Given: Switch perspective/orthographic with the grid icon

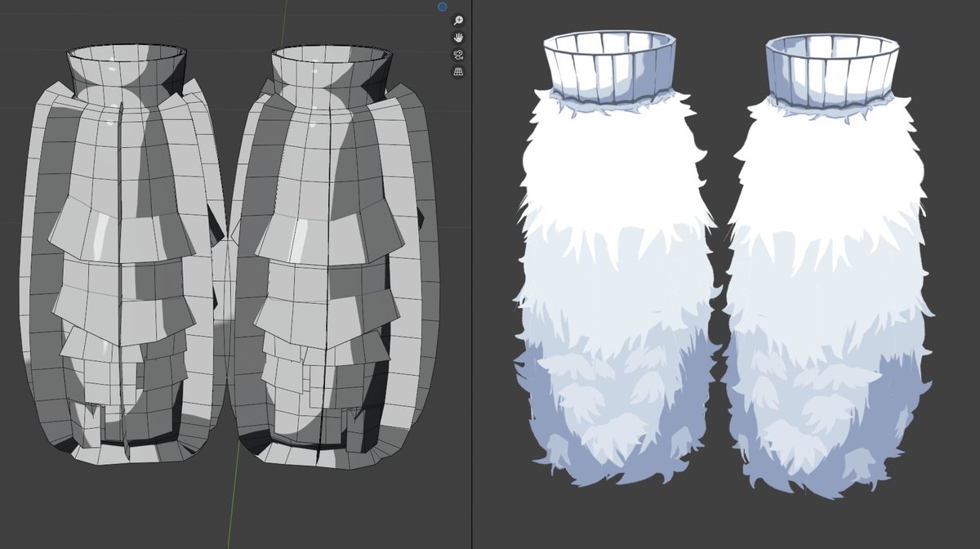Looking at the screenshot, I should 459,72.
